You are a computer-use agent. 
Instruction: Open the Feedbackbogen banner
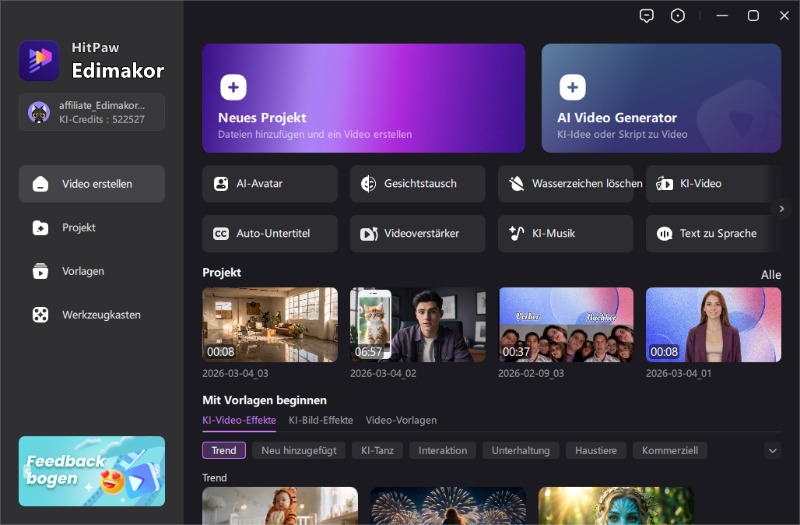(92, 471)
